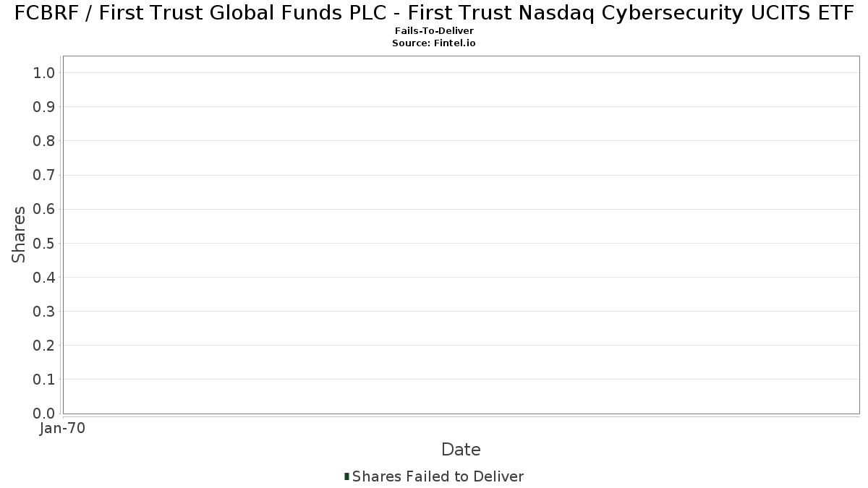
Task: Click the 0.1 y-axis label
Action: [44, 380]
